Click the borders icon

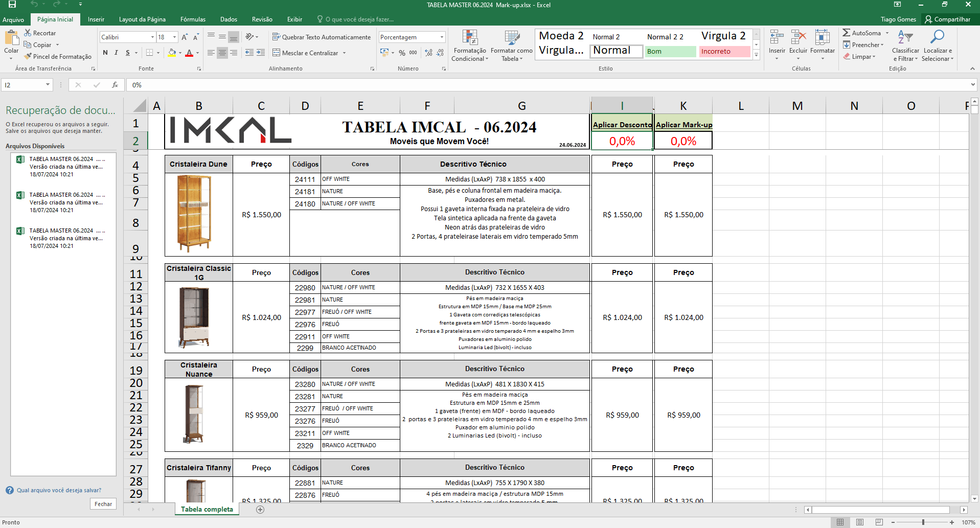149,53
